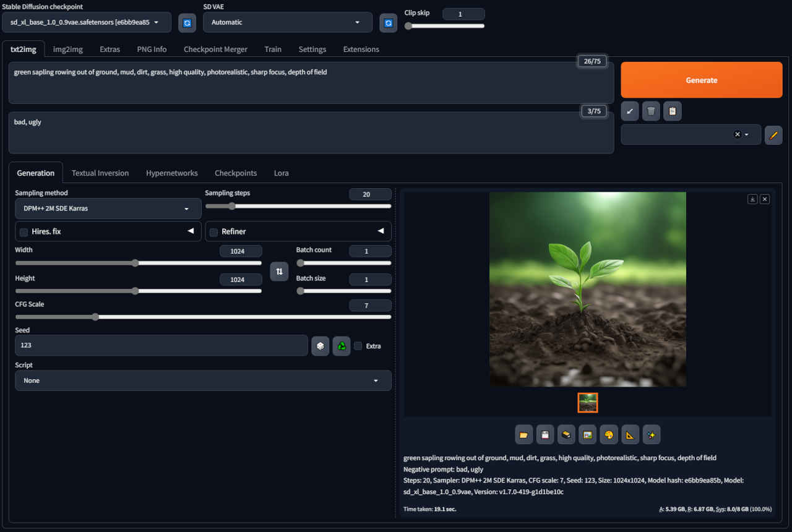Expand the Script dropdown
The width and height of the screenshot is (792, 532).
point(203,380)
